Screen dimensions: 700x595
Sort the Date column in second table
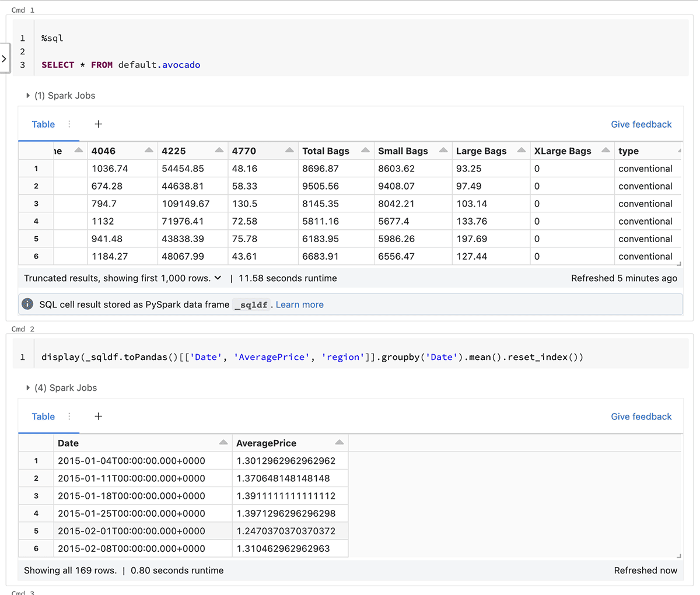[223, 443]
